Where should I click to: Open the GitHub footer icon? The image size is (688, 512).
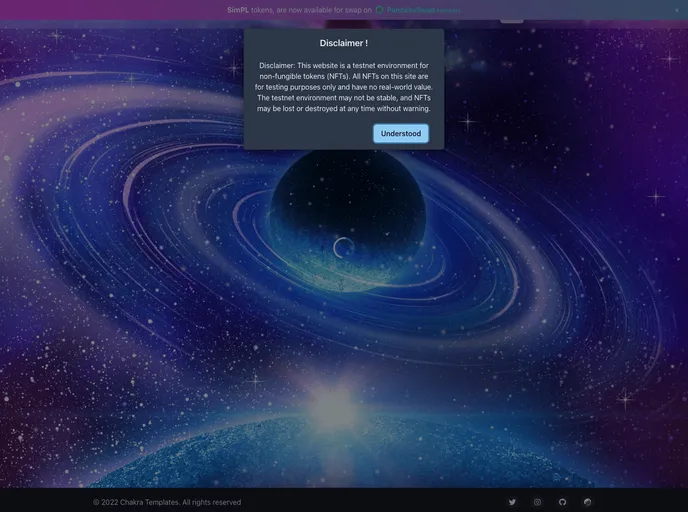562,502
